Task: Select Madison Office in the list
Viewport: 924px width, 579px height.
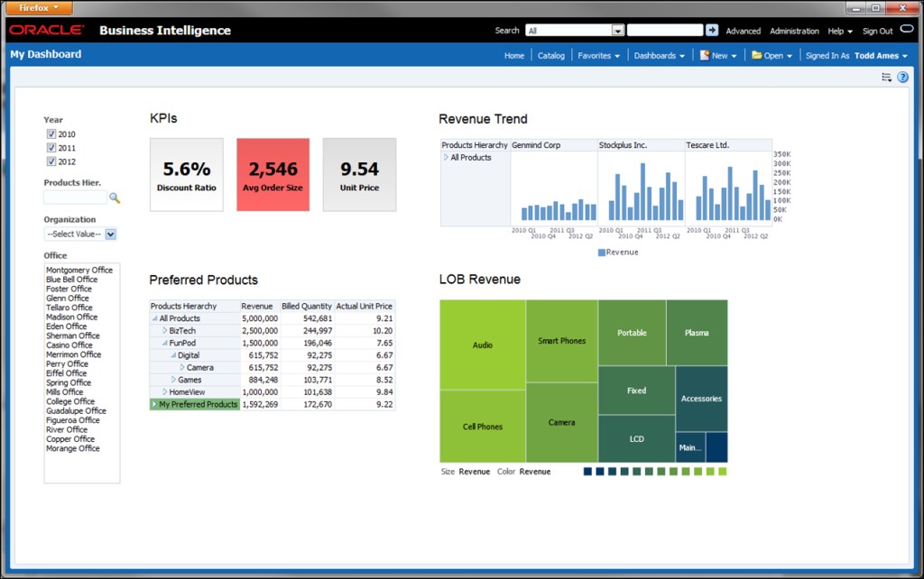Action: pyautogui.click(x=72, y=317)
